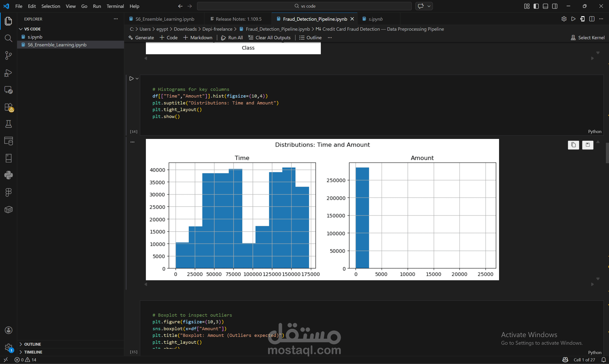Screen dimensions: 609x364
Task: Open the Source Control view
Action: [8, 55]
